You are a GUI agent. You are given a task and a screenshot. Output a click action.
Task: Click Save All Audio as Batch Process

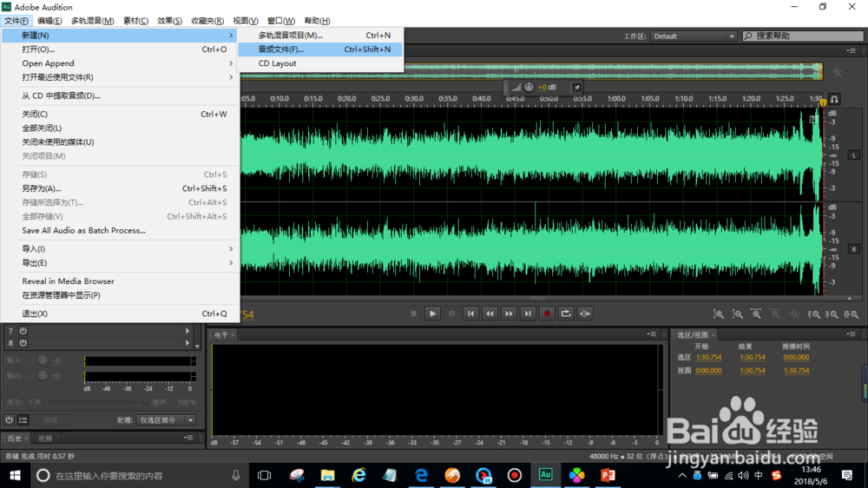click(121, 230)
